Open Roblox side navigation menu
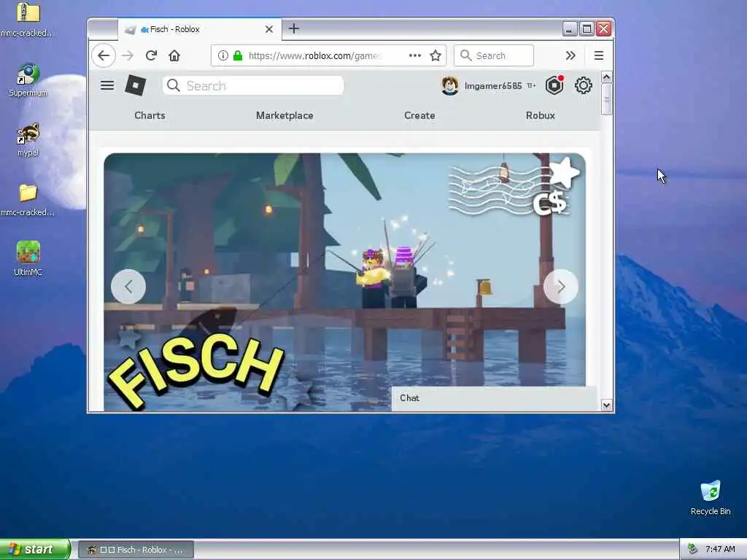The height and width of the screenshot is (560, 747). pyautogui.click(x=107, y=86)
